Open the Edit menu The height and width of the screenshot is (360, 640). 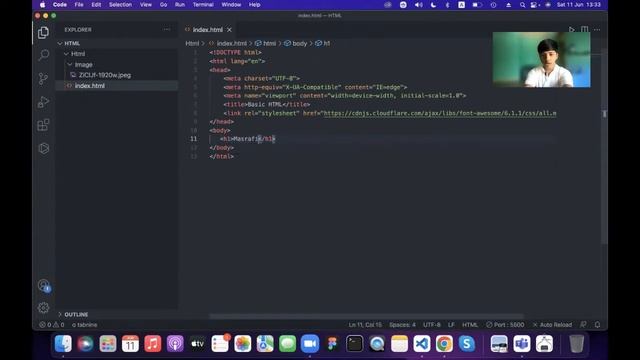[96, 4]
